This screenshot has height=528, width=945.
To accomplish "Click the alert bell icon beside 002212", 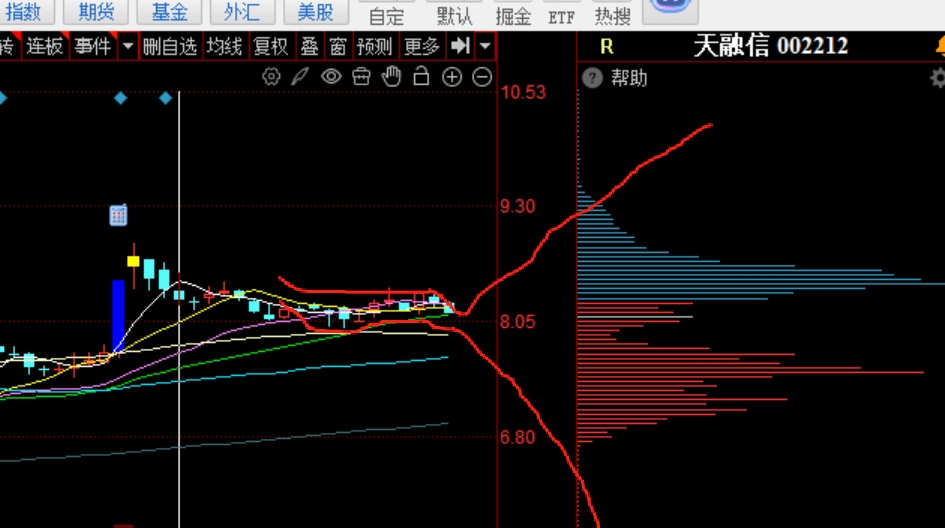I will tap(940, 46).
